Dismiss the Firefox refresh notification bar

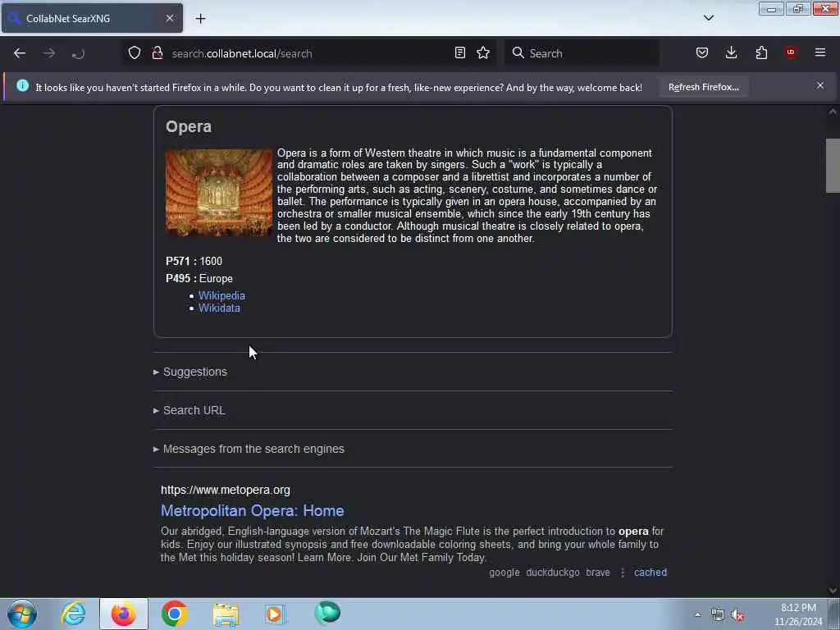(x=820, y=85)
